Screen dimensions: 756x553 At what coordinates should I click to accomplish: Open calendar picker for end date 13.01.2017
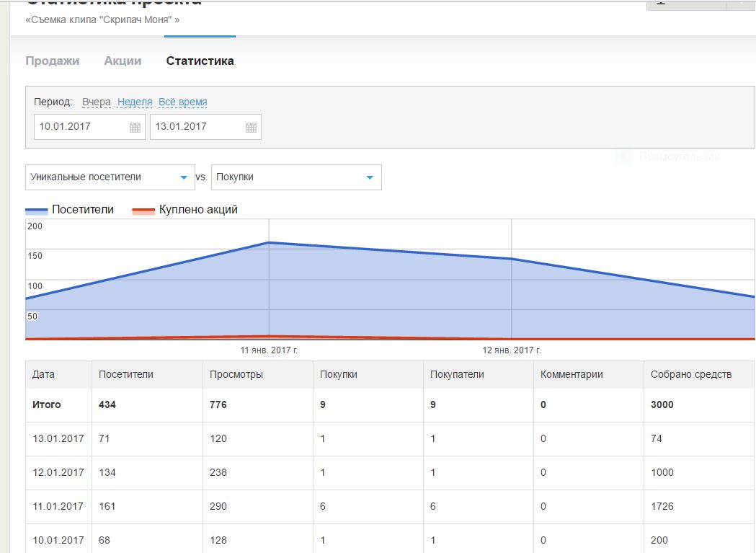(x=251, y=128)
